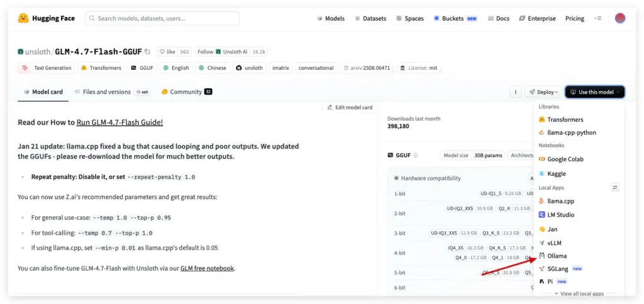Focus the search models input
The width and height of the screenshot is (644, 304).
[x=162, y=18]
